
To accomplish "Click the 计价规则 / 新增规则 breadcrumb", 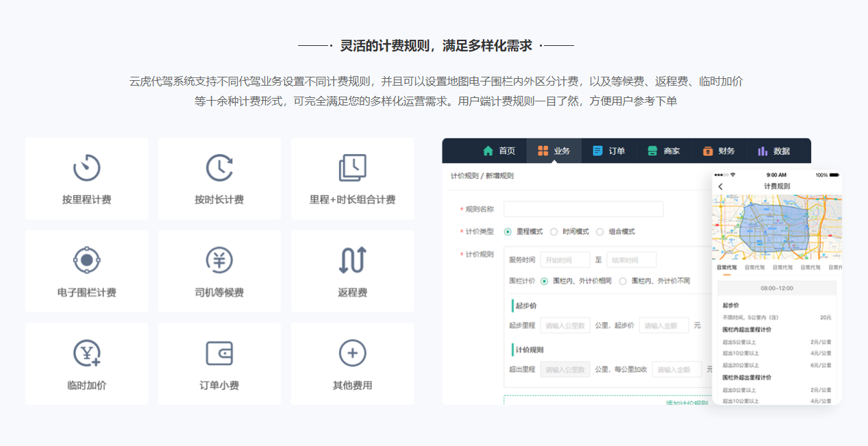I will coord(482,176).
